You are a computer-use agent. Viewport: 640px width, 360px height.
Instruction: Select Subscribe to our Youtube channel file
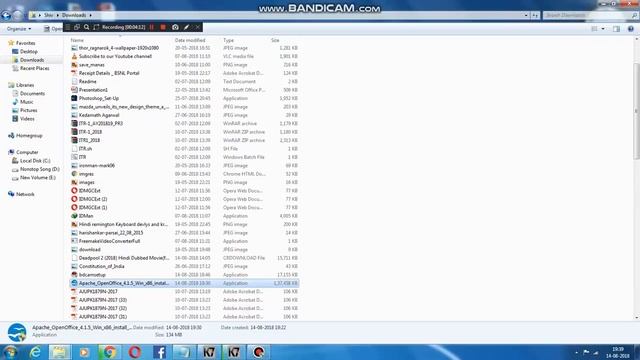184,56
